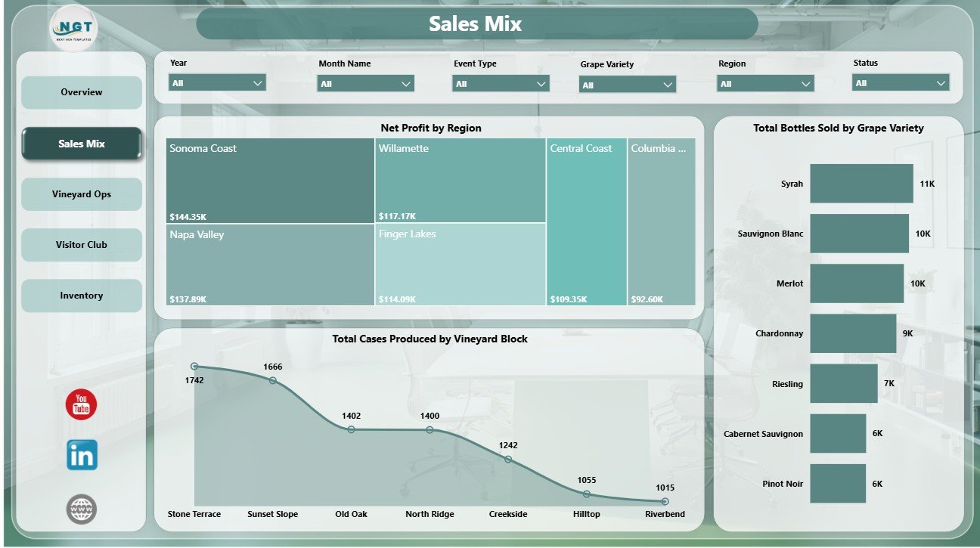Screen dimensions: 980x548
Task: Click the Stone Terrace data point marker
Action: point(194,366)
